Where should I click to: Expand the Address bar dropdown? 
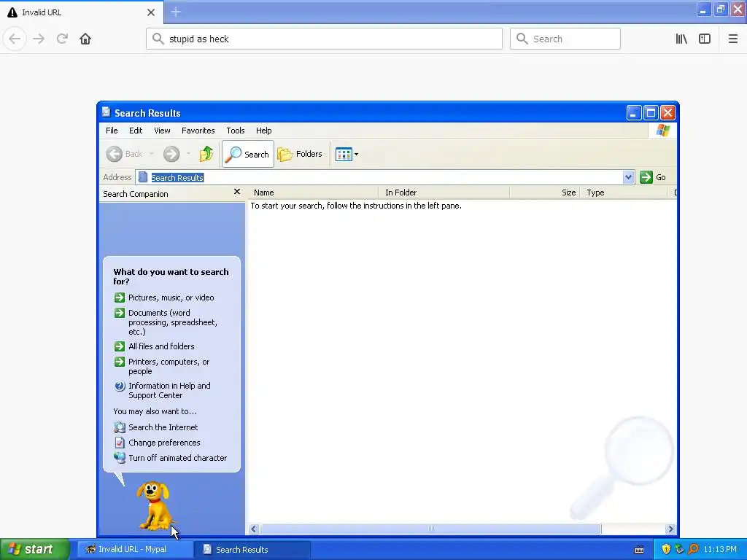pyautogui.click(x=628, y=178)
